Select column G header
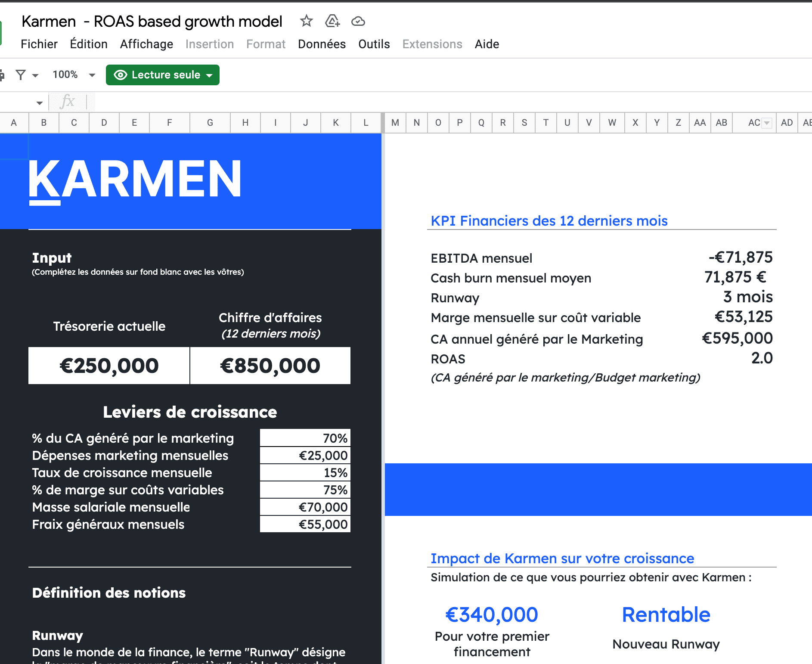 210,123
